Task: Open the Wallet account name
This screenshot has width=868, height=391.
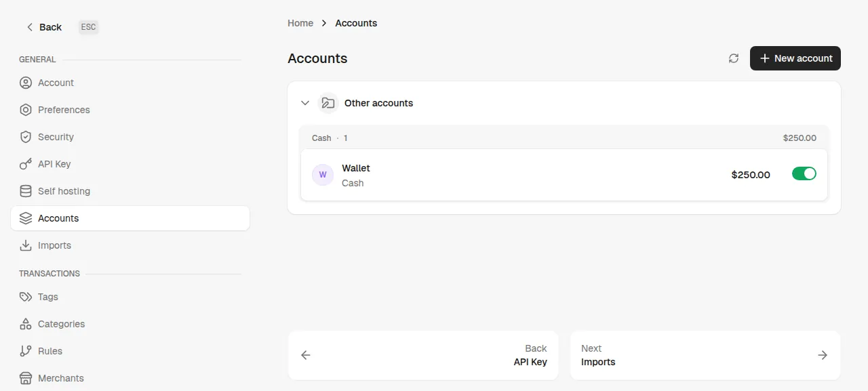Action: click(x=356, y=168)
